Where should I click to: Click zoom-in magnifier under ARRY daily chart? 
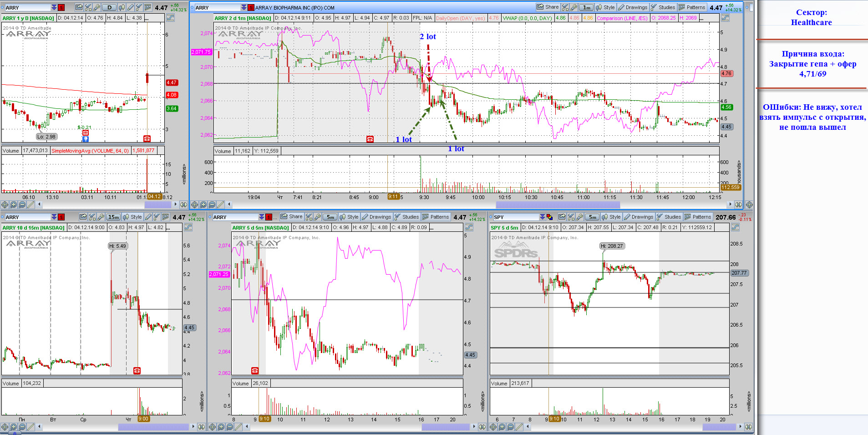tap(14, 205)
